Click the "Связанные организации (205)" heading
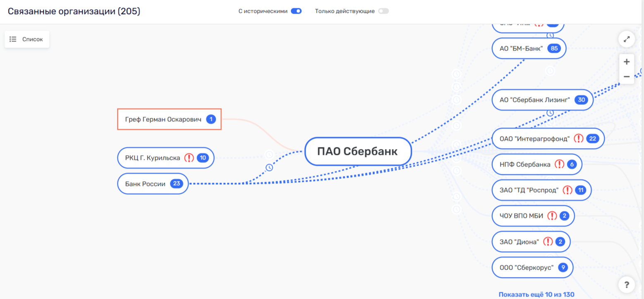This screenshot has width=644, height=299. 74,11
